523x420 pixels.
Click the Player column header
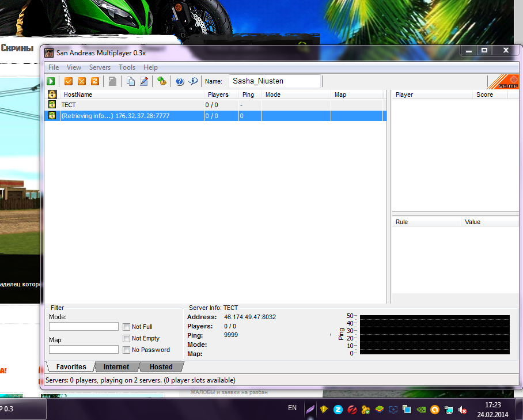click(432, 94)
